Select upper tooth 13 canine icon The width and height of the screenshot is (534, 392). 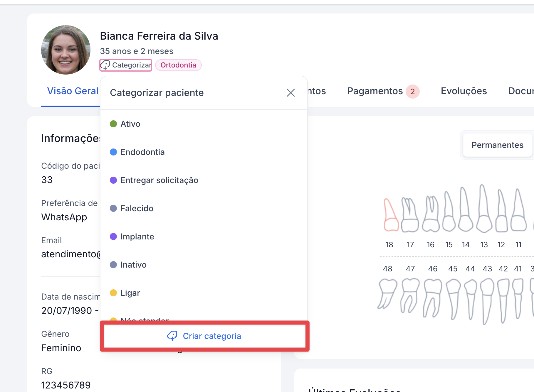pos(484,210)
